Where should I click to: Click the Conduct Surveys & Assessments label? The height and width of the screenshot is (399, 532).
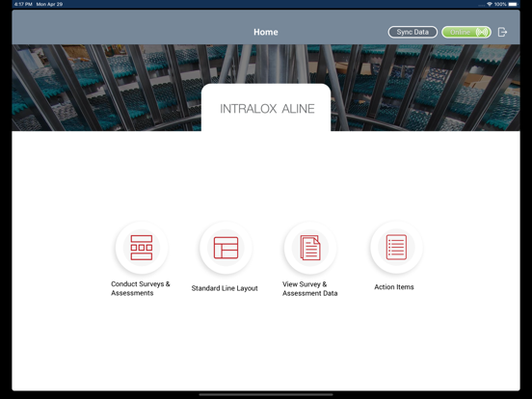click(140, 288)
